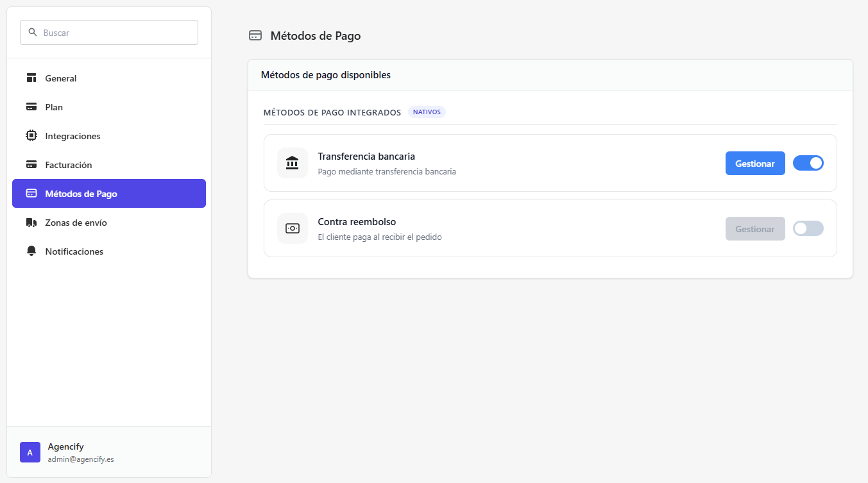This screenshot has height=483, width=868.
Task: Disable the Transferencia bancaria toggle
Action: coord(808,163)
